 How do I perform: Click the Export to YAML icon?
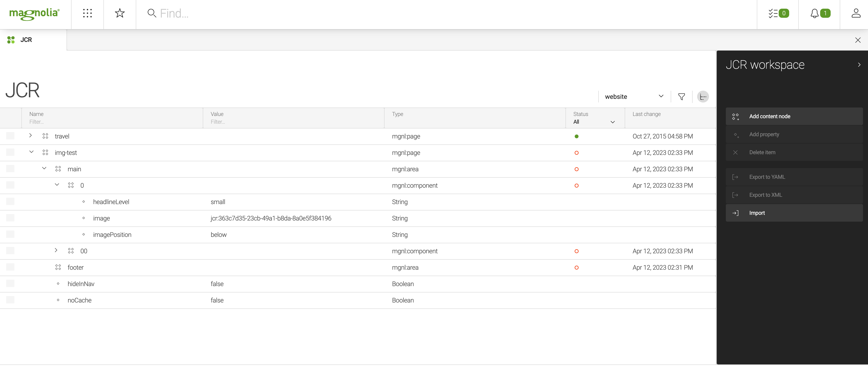tap(735, 177)
